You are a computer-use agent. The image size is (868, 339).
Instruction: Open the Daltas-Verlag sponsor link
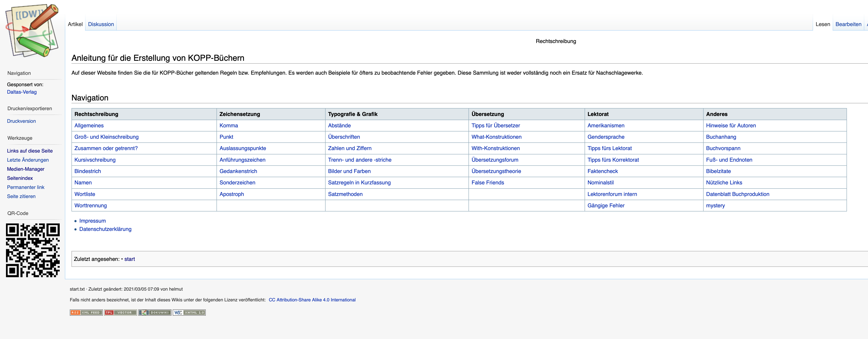tap(22, 92)
